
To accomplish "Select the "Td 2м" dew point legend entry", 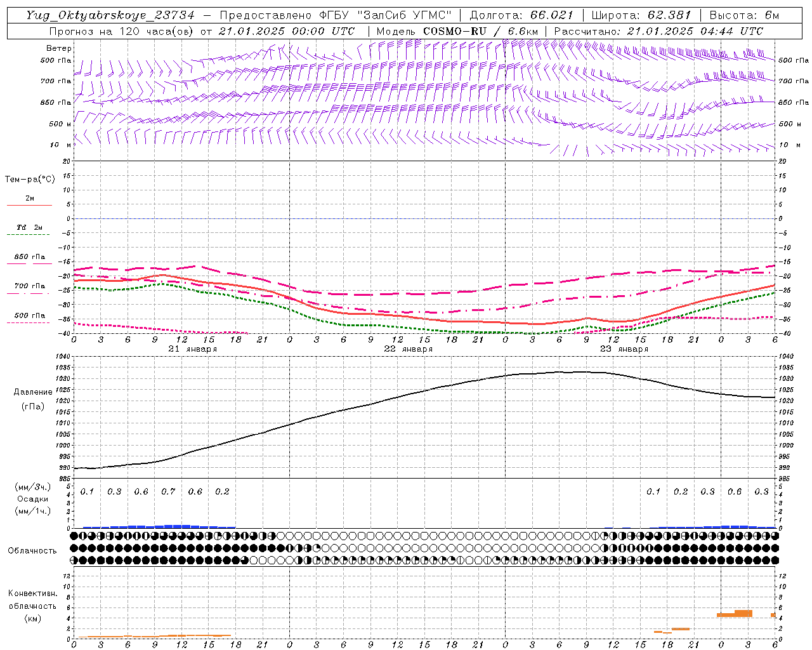I will coord(29,227).
